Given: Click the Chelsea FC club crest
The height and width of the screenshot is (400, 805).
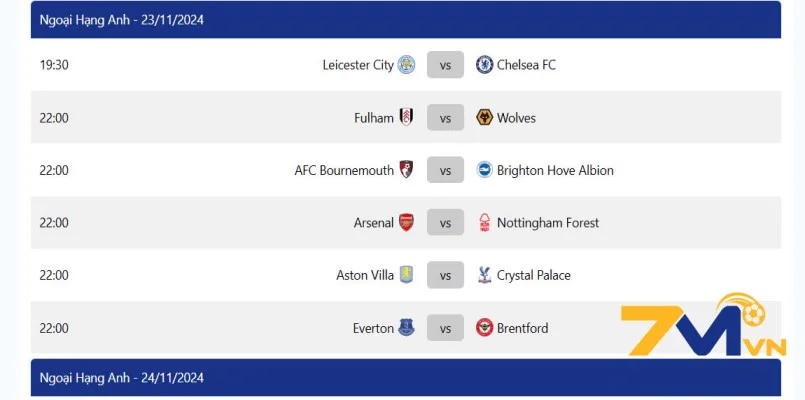Looking at the screenshot, I should click(x=485, y=65).
